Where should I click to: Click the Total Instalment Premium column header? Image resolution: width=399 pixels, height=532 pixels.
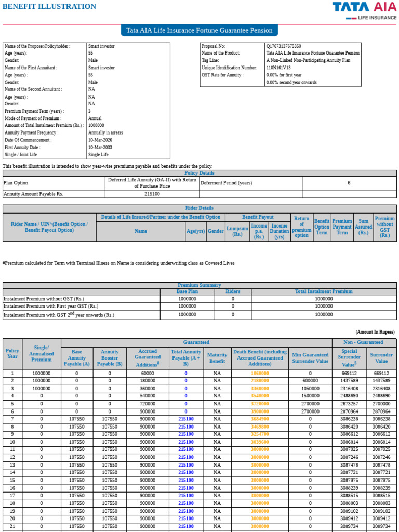[324, 291]
